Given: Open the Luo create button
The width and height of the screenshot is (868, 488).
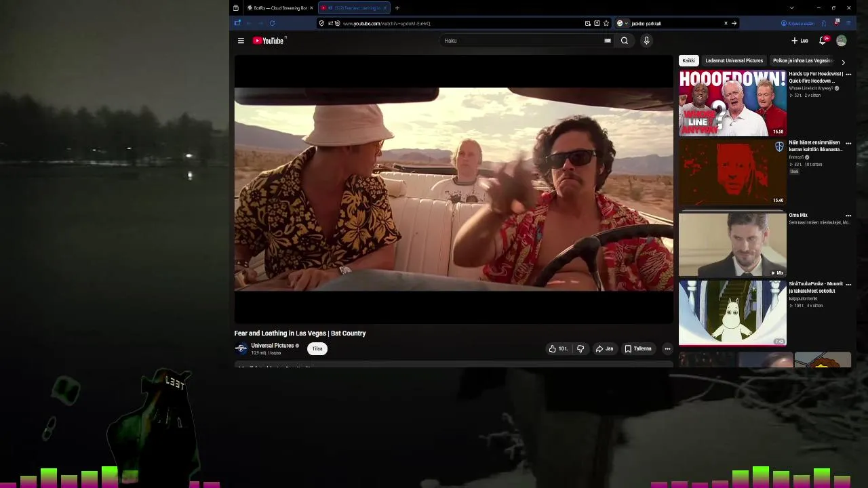Looking at the screenshot, I should [800, 41].
